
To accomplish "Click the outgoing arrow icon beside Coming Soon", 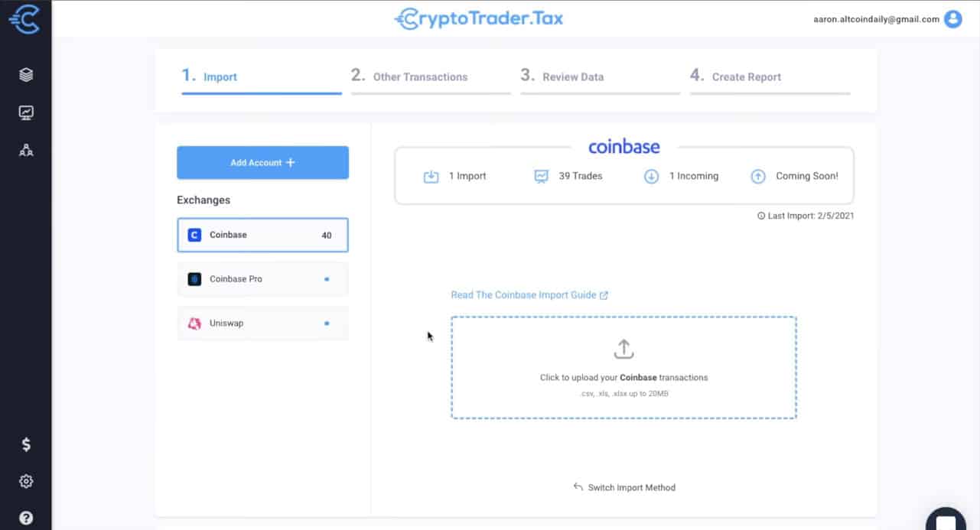I will [758, 177].
